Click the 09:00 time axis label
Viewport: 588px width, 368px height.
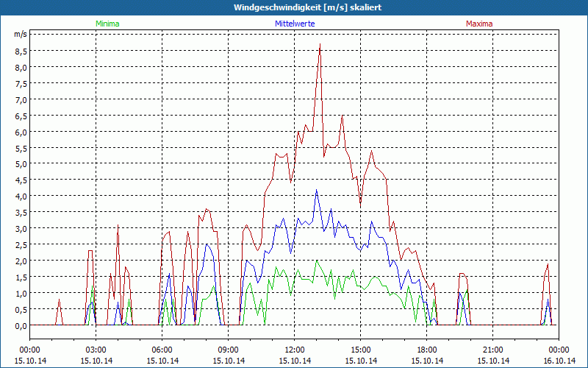point(229,350)
